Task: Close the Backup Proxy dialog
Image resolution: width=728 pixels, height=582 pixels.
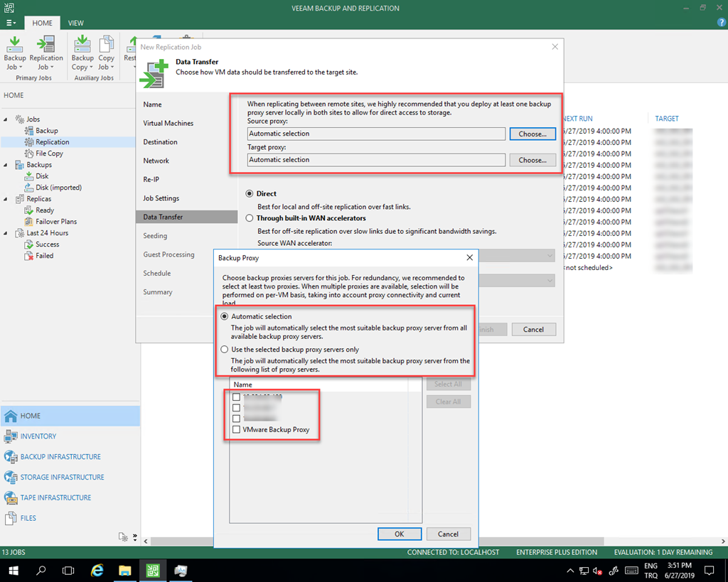Action: coord(469,257)
